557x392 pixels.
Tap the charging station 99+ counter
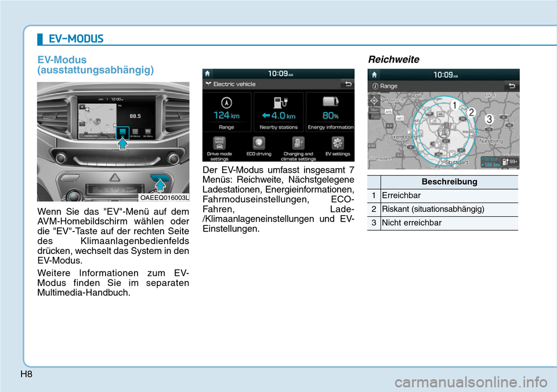point(512,162)
